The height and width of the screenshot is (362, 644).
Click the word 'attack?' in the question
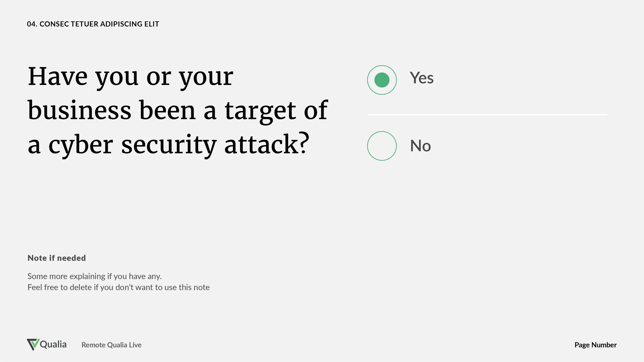pos(267,144)
